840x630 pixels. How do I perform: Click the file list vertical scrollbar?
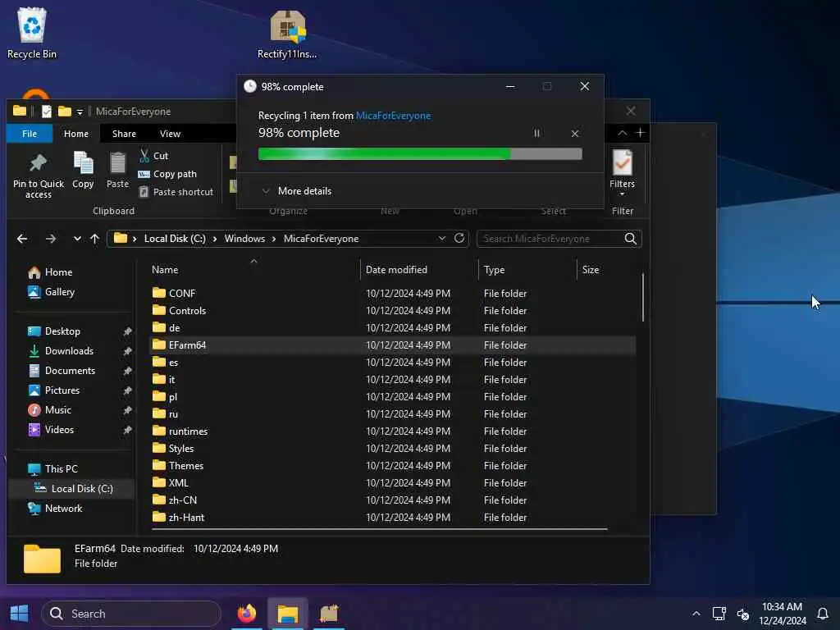643,297
